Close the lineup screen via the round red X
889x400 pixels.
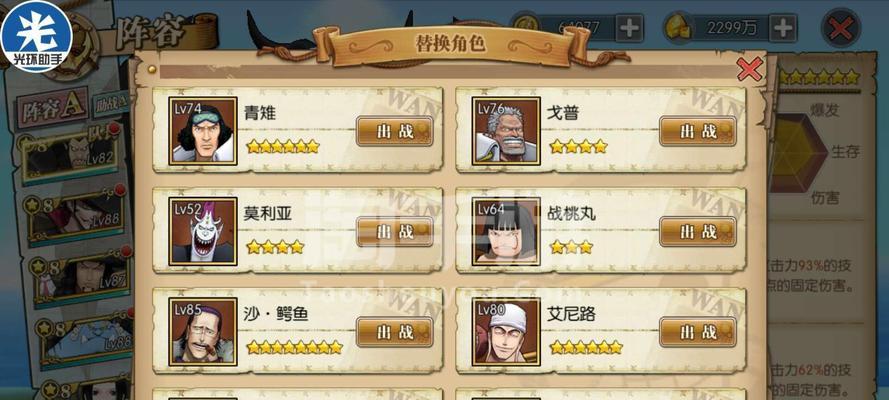pyautogui.click(x=841, y=28)
